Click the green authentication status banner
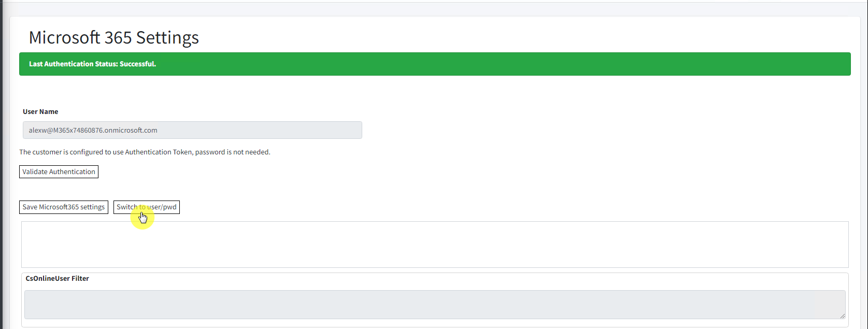This screenshot has width=868, height=329. click(x=434, y=64)
